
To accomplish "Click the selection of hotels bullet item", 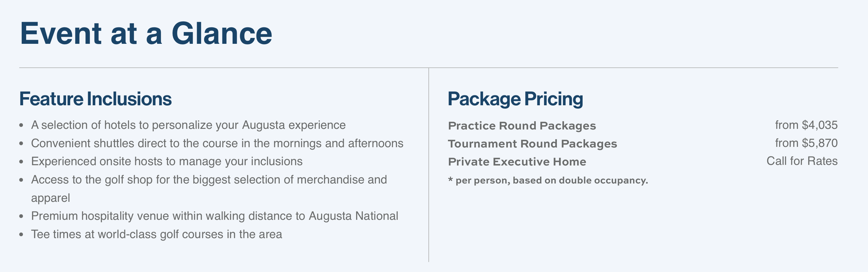I will pos(189,125).
